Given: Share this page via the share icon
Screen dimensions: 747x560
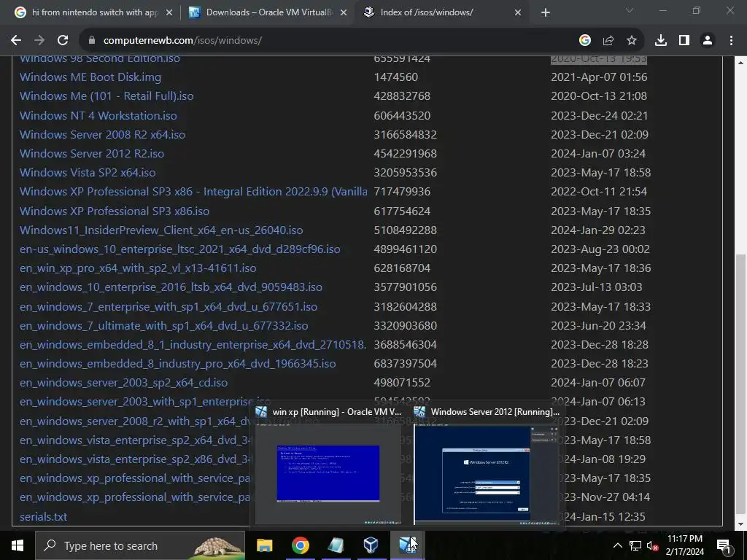Looking at the screenshot, I should [x=608, y=41].
